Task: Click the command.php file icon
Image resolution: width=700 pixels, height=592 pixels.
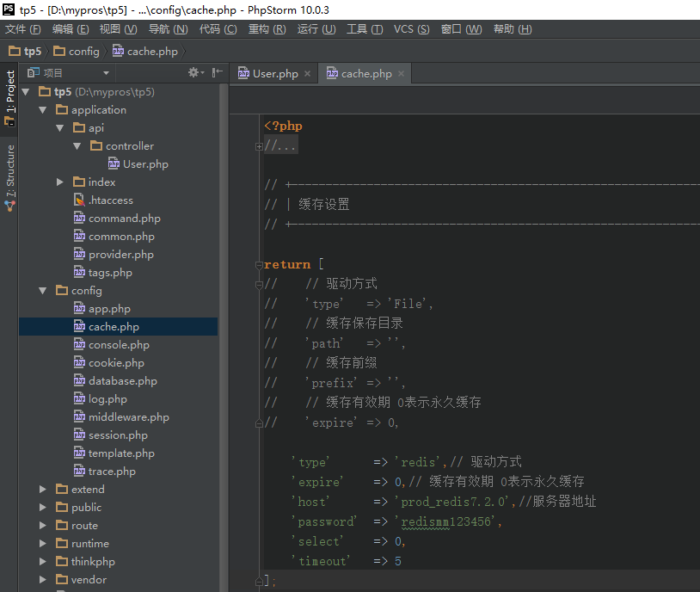Action: coord(79,218)
